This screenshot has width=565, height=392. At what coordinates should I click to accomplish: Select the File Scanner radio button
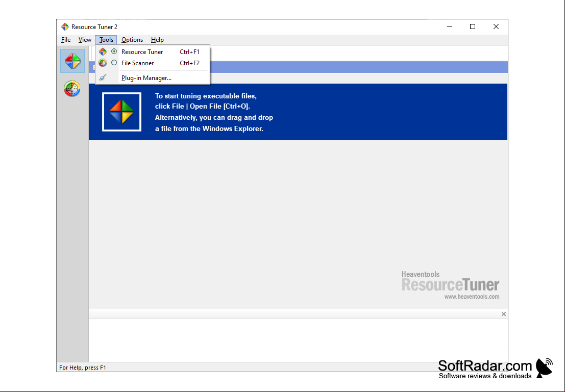click(114, 63)
